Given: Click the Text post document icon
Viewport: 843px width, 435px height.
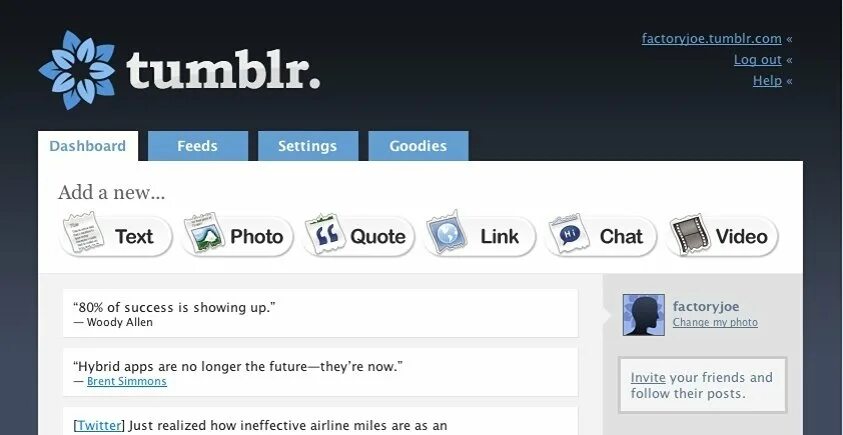Looking at the screenshot, I should pos(83,232).
